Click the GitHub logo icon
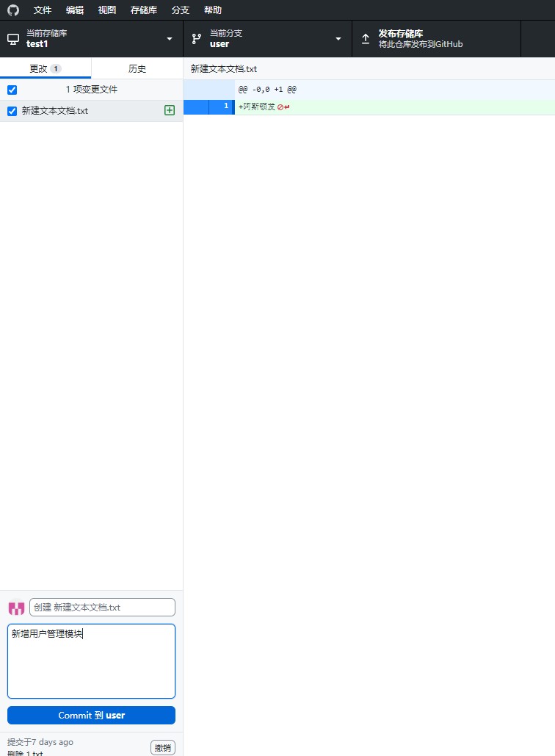Screen dimensions: 555x756 (13, 10)
